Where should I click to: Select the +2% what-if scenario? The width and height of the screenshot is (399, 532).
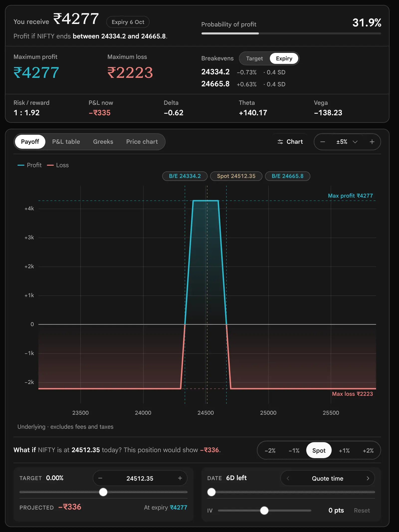(368, 450)
